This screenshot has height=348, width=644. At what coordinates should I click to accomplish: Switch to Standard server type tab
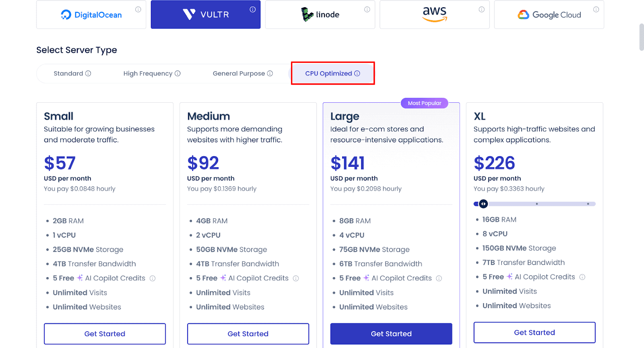point(68,73)
